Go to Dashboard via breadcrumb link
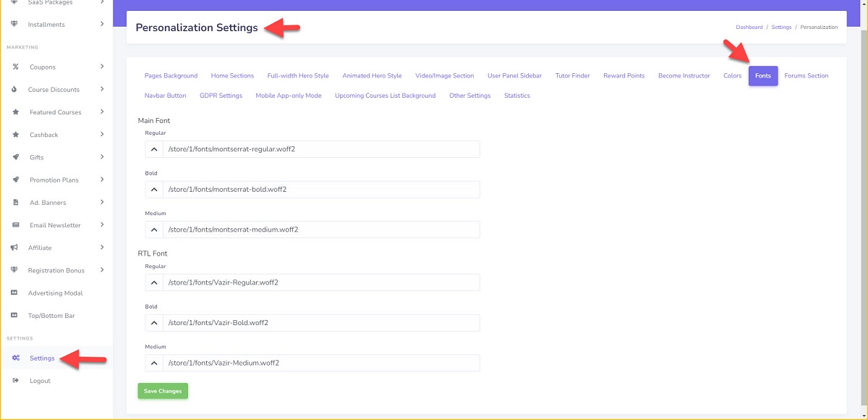The height and width of the screenshot is (420, 868). 749,28
